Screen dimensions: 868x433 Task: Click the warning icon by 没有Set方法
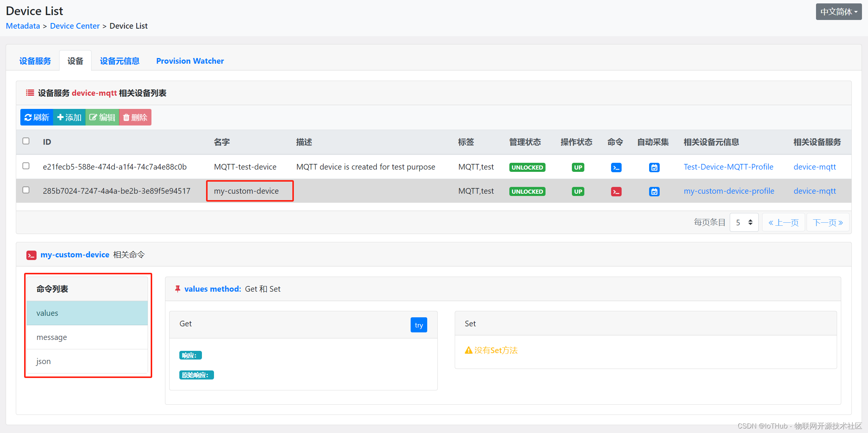[x=468, y=350]
